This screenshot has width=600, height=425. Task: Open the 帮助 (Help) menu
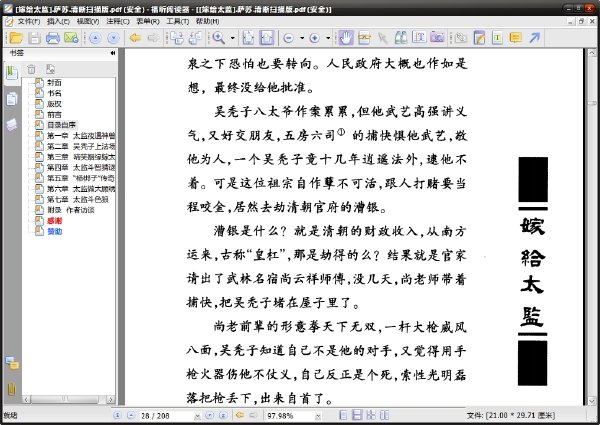pos(207,21)
